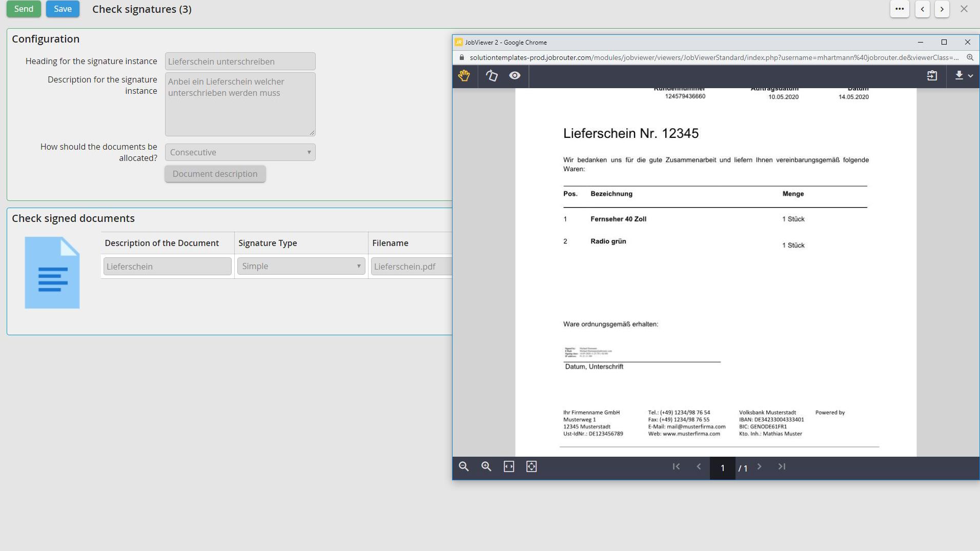Go to next page in viewer

[760, 466]
